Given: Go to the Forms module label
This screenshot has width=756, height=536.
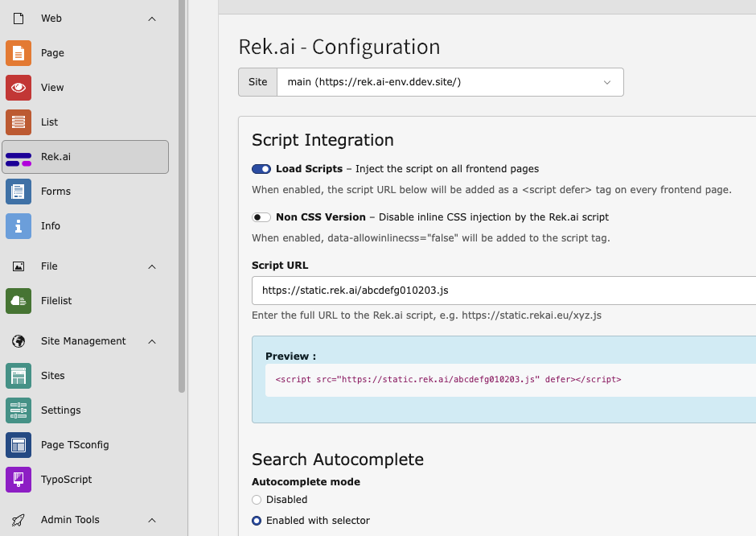Looking at the screenshot, I should point(55,192).
